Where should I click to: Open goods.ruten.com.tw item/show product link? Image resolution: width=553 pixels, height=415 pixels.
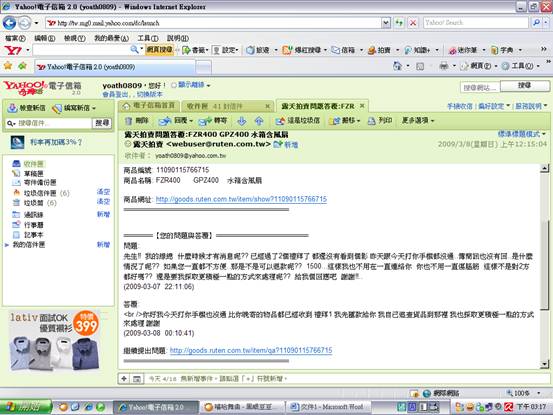point(241,199)
